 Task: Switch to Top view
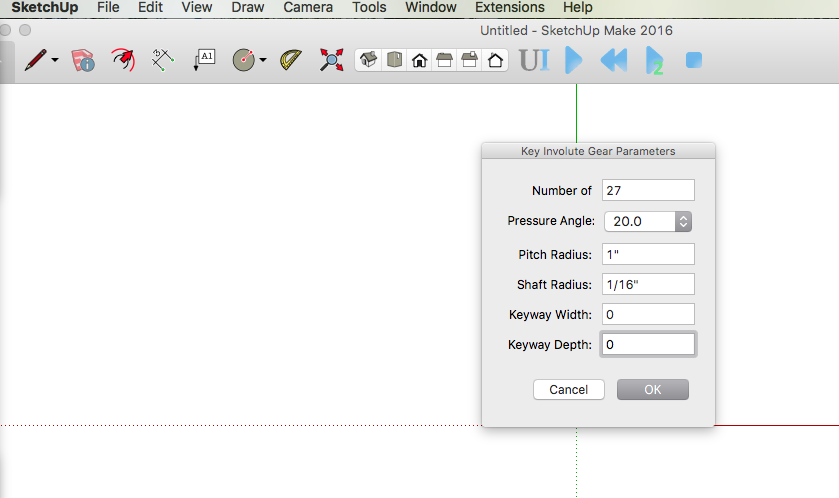pyautogui.click(x=394, y=59)
